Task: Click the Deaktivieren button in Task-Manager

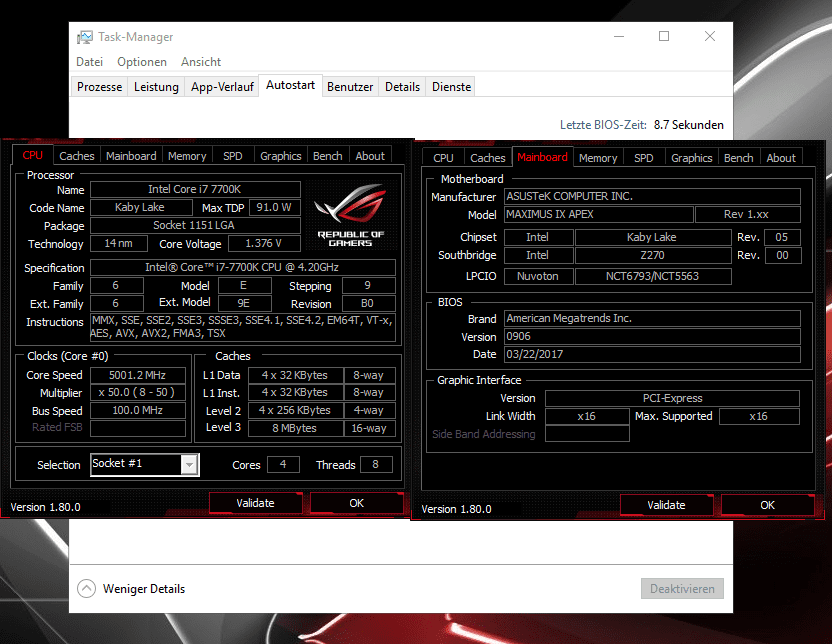Action: coord(682,589)
